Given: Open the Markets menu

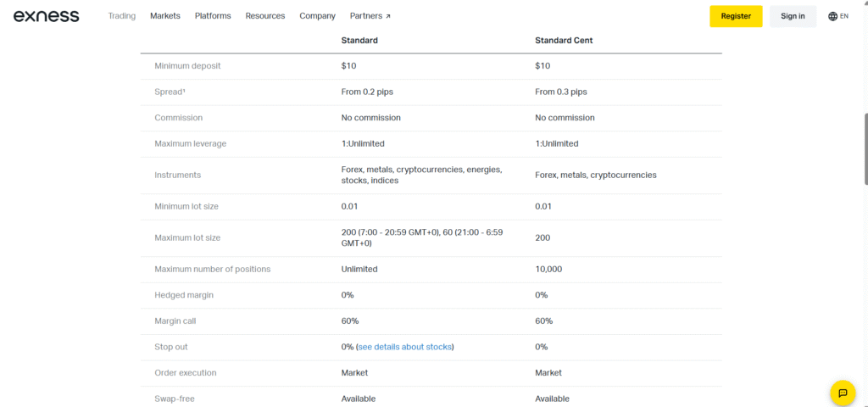Looking at the screenshot, I should click(165, 16).
